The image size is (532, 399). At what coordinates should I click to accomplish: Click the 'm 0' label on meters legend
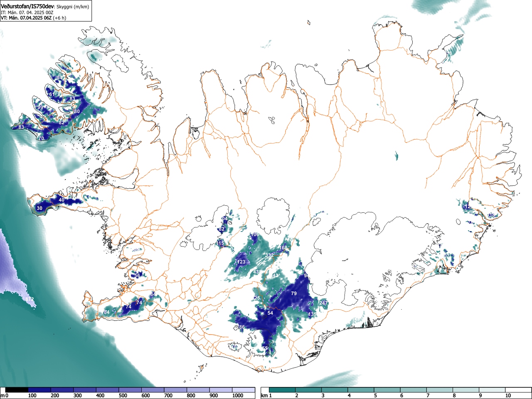tap(5, 396)
